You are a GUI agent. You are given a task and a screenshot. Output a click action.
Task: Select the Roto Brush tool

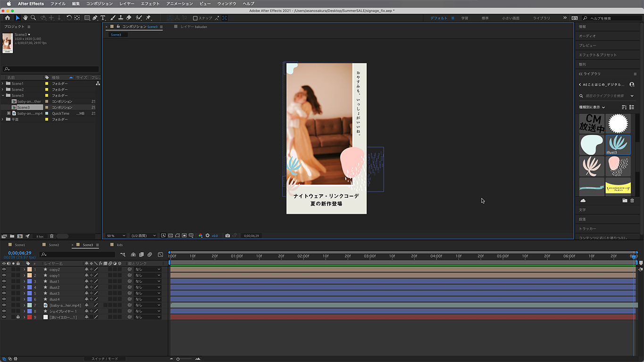[138, 18]
